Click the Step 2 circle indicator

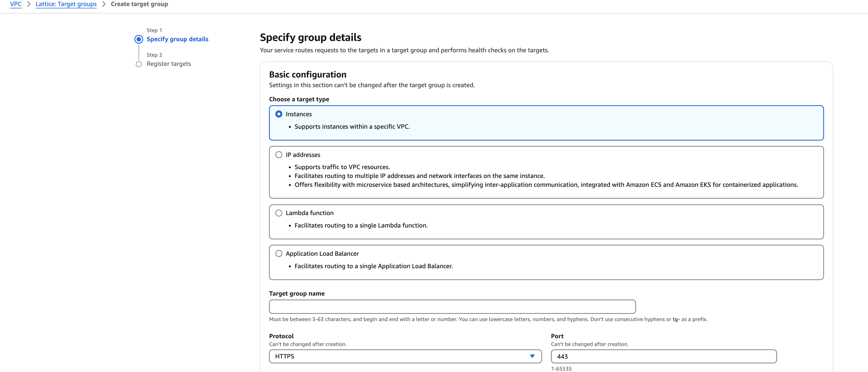coord(138,64)
